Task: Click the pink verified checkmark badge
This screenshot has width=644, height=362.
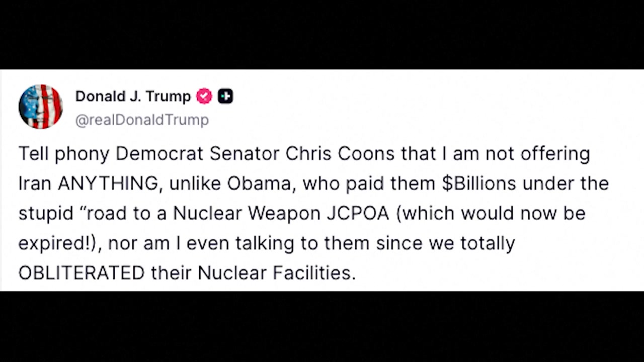Action: (204, 96)
